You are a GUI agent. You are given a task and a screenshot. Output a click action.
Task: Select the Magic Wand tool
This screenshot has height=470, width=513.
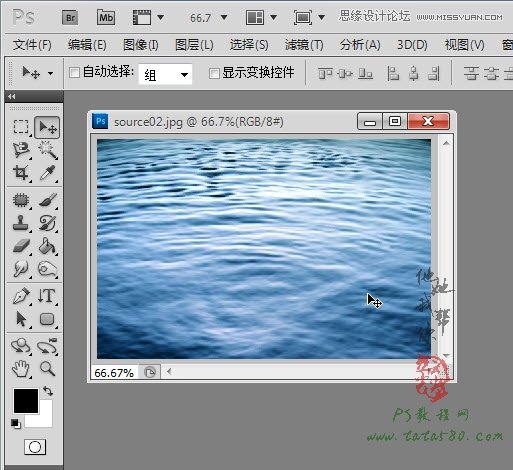[x=48, y=150]
